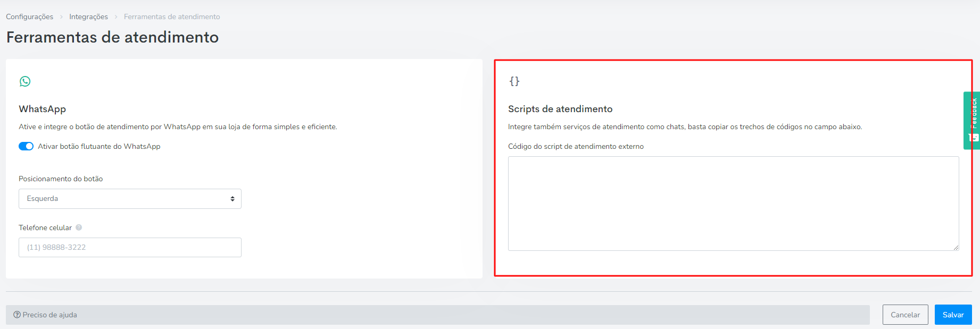Click Telefone celular input field

[x=130, y=247]
